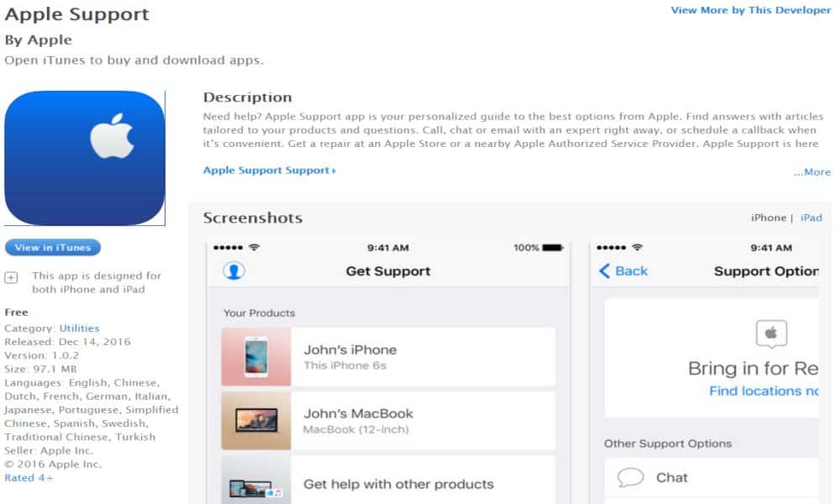Click John's MacBook product thumbnail
This screenshot has width=840, height=504.
(256, 421)
